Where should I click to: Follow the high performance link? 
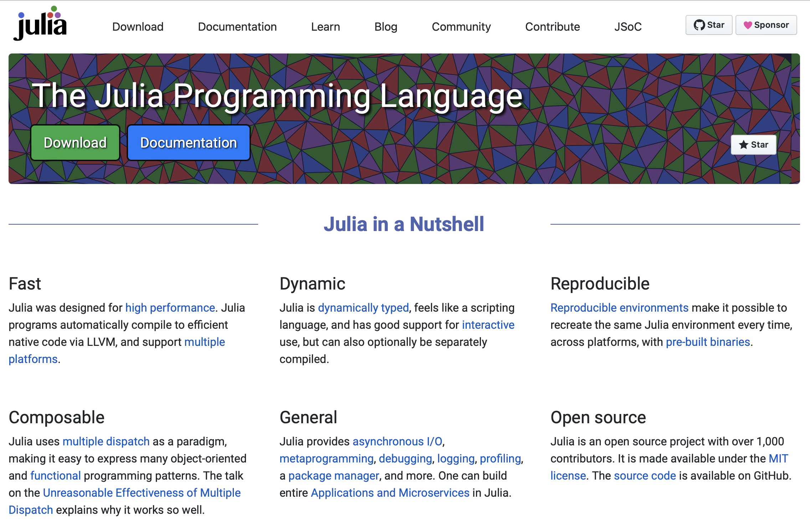click(170, 308)
